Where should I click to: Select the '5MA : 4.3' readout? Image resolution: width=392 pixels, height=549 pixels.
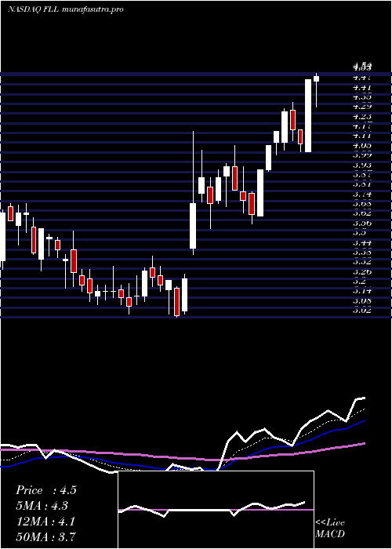[x=42, y=506]
